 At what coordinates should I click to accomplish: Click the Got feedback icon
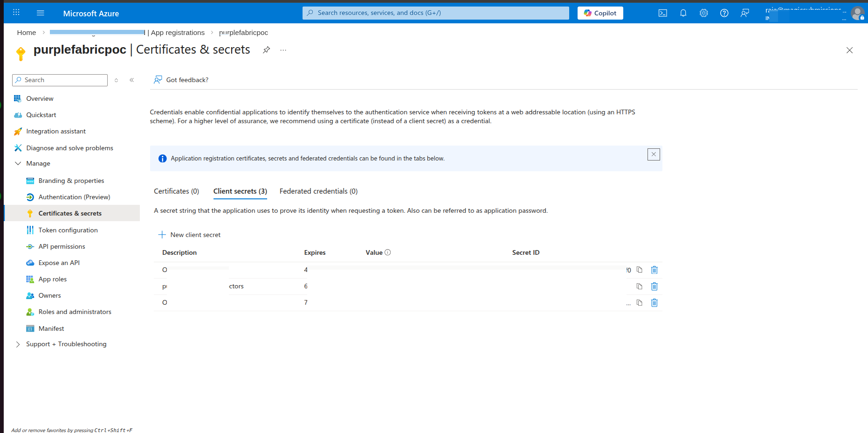tap(158, 80)
